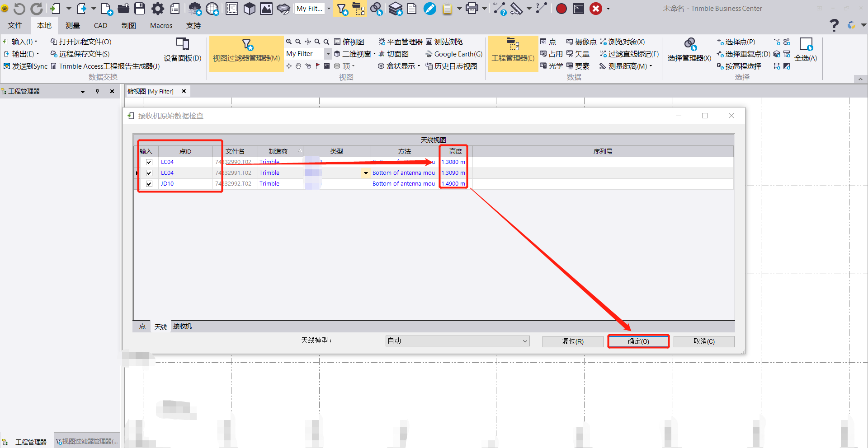Click 选择重复点(D) in the ribbon
The width and height of the screenshot is (868, 448).
click(x=744, y=54)
